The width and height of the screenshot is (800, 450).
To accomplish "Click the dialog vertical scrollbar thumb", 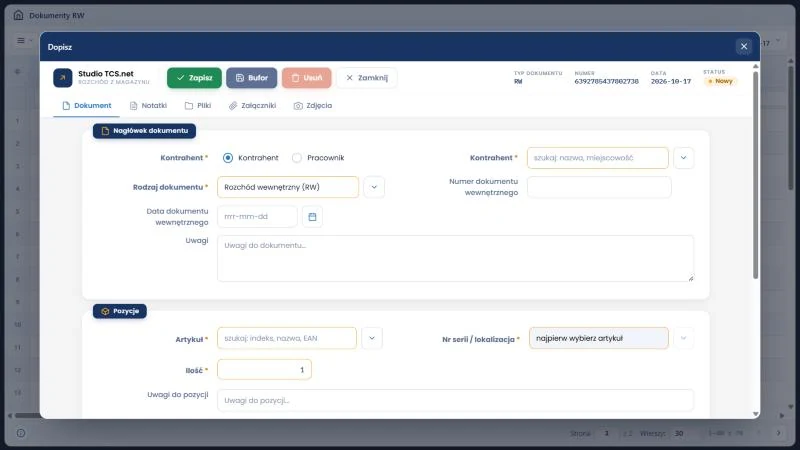I will [x=756, y=175].
